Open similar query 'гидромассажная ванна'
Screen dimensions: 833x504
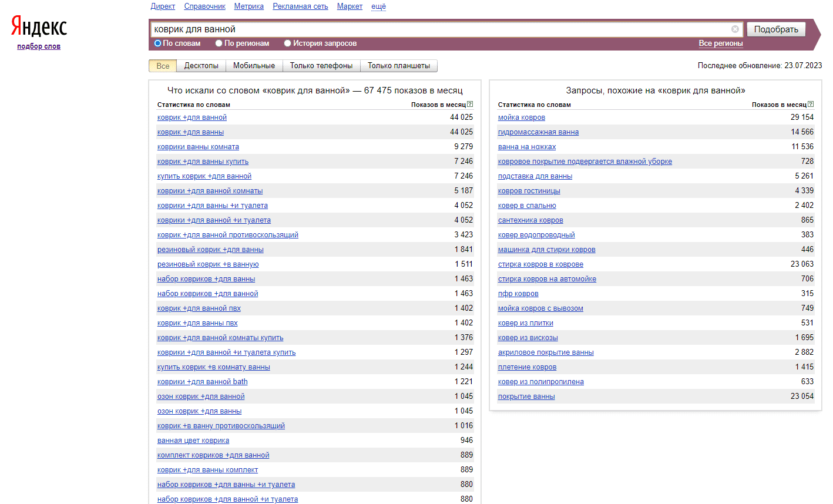(x=538, y=132)
